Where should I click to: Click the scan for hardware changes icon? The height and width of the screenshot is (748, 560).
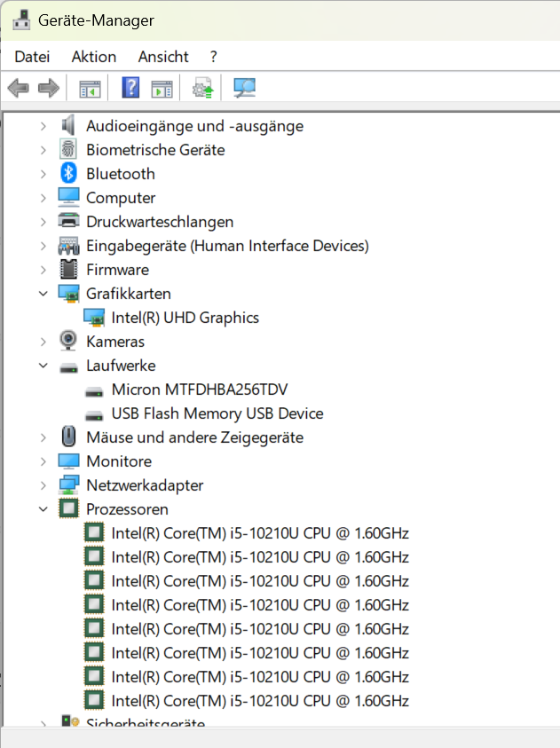pyautogui.click(x=244, y=88)
